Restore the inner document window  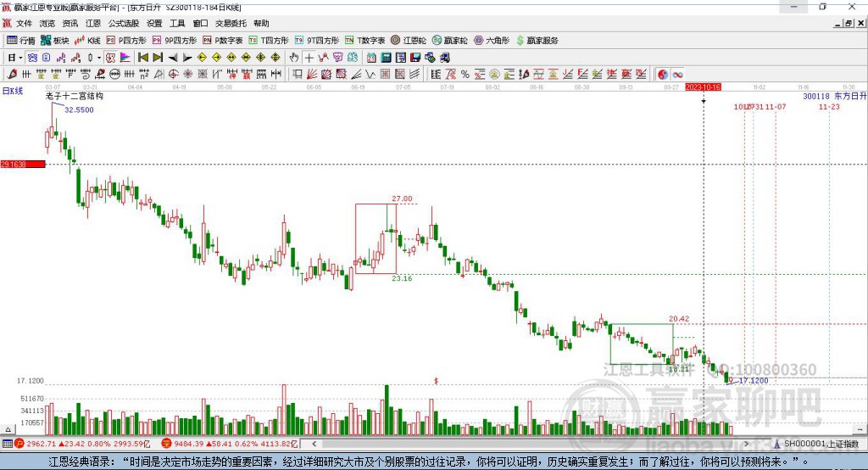[x=848, y=23]
